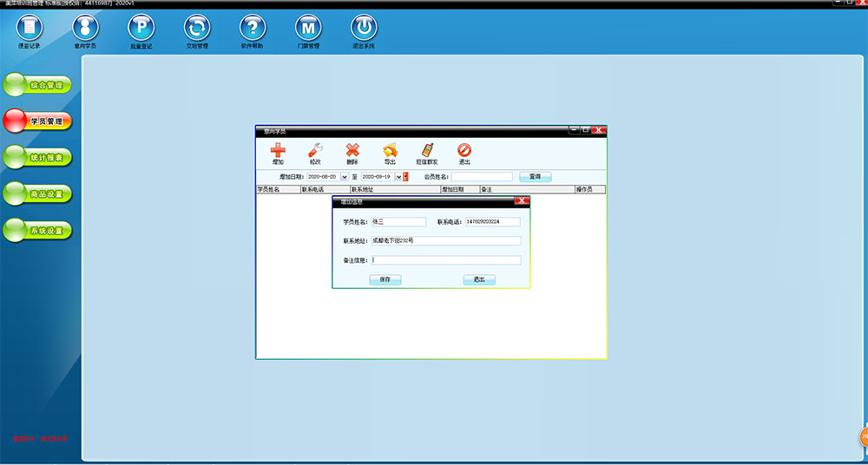
Task: Open the 便签记录 notes icon
Action: tap(30, 28)
